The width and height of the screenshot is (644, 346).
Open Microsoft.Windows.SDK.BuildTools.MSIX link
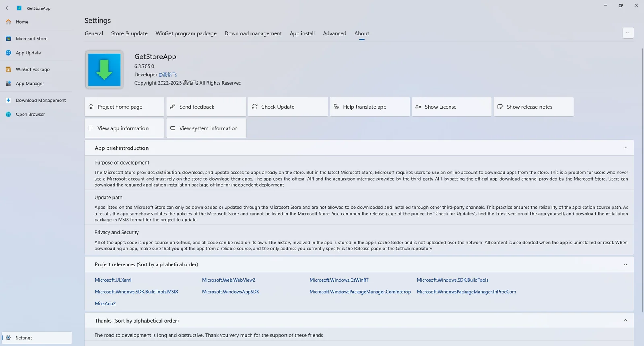coord(136,292)
